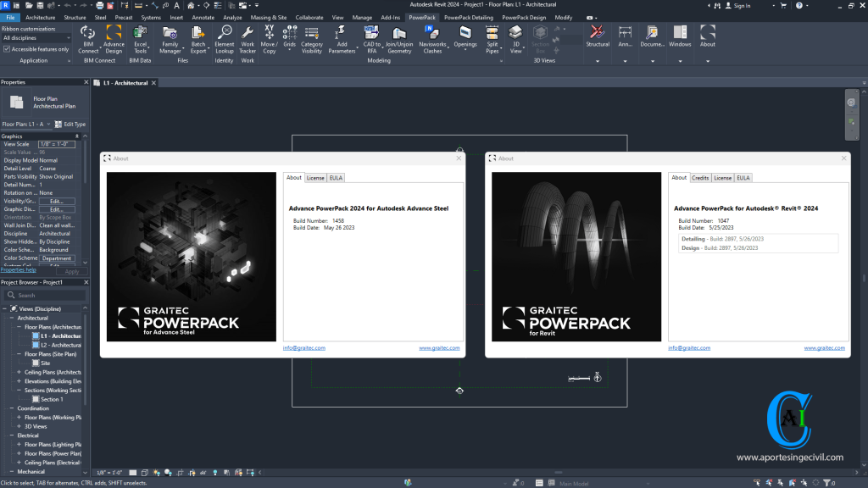The width and height of the screenshot is (868, 488).
Task: Open the Batch Export tool
Action: 198,42
